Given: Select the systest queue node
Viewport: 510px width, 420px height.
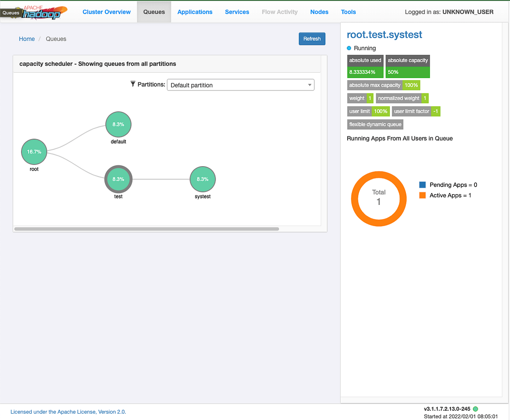Looking at the screenshot, I should click(x=202, y=179).
